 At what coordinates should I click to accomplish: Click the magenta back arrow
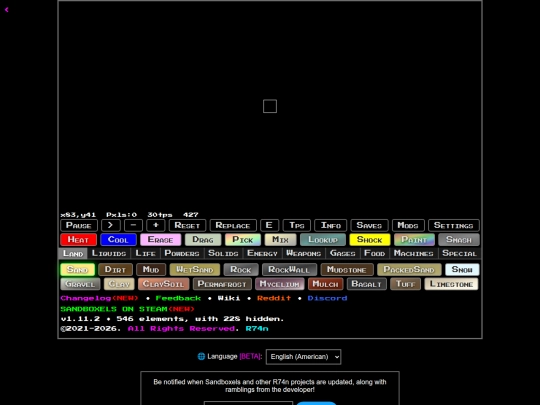point(7,10)
